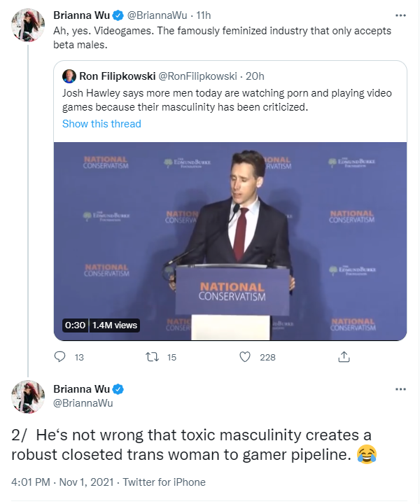Click Brianna Wu's top profile avatar
420x504 pixels.
pos(28,25)
